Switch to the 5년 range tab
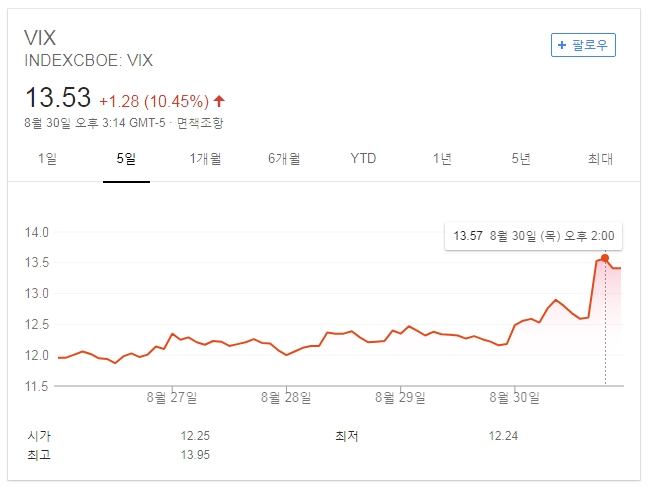Screen dimensions: 648x490 tap(521, 158)
